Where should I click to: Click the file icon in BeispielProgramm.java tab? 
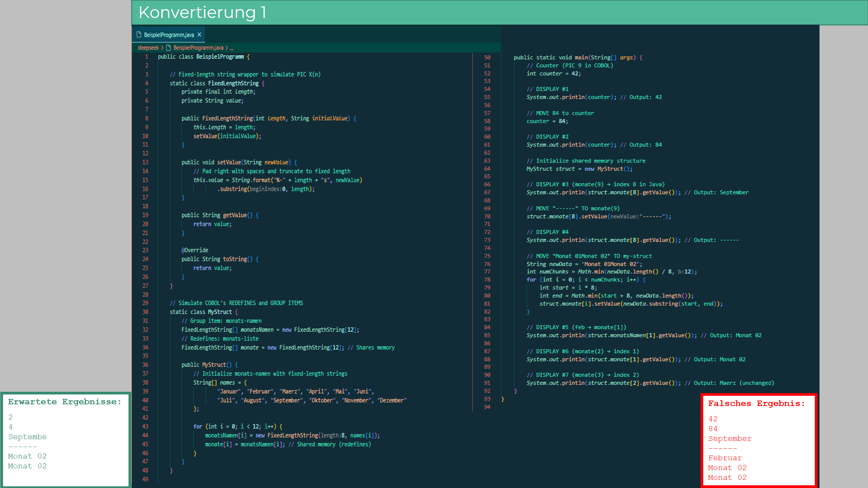139,35
